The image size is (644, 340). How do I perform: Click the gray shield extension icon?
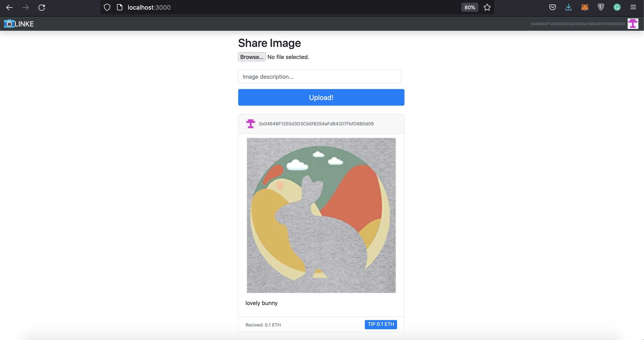[x=601, y=7]
